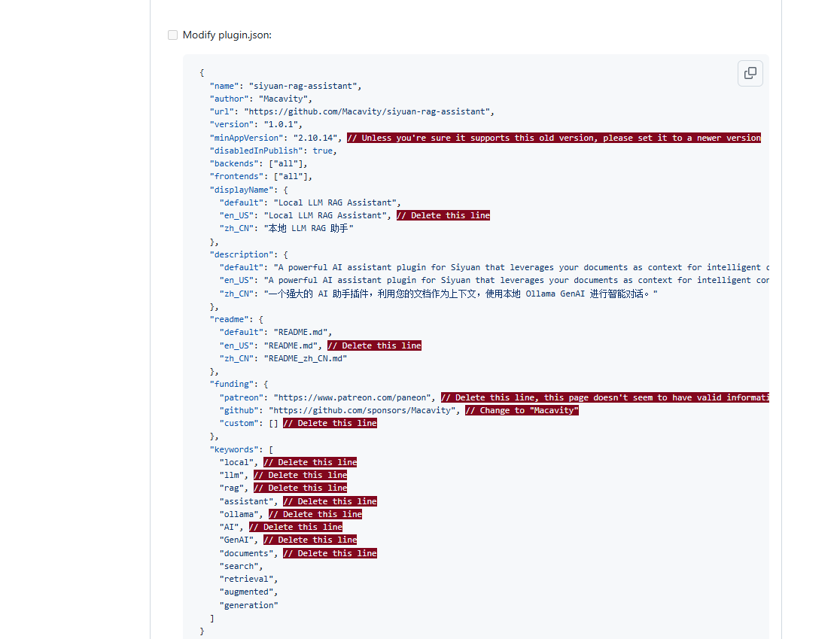The height and width of the screenshot is (639, 840).
Task: Click the "backends": ["all"] line
Action: (x=258, y=163)
